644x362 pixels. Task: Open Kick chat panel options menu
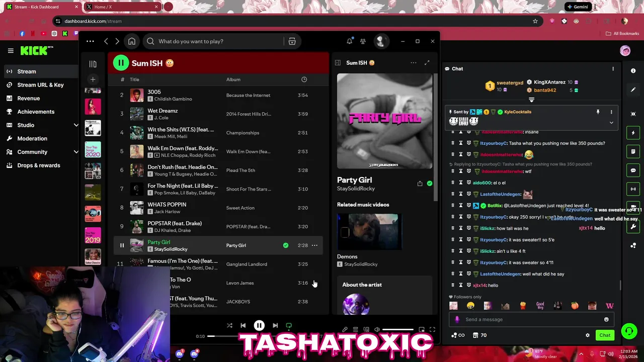[x=613, y=69]
